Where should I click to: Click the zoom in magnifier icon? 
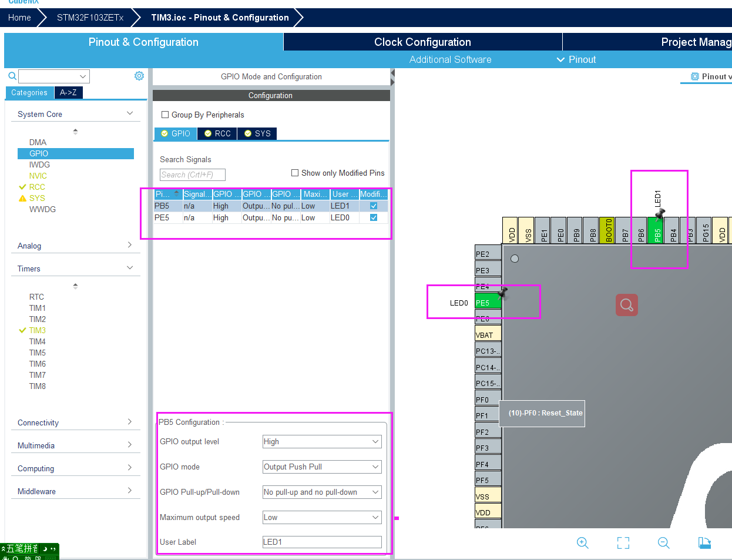pos(582,543)
